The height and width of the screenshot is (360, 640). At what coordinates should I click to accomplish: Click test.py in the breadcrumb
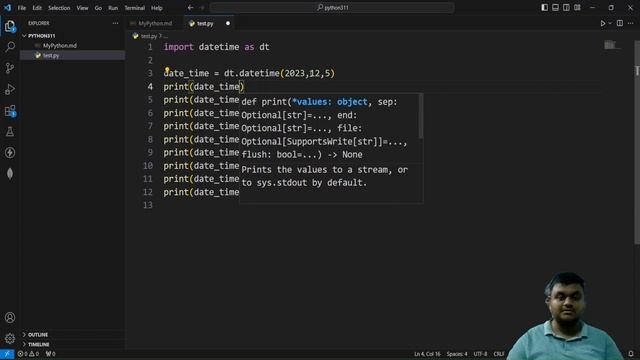(149, 36)
